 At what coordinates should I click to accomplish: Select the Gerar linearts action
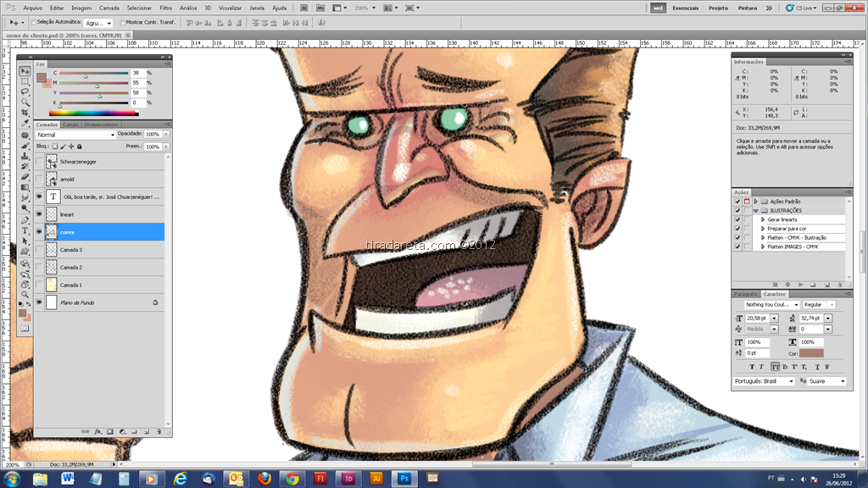tap(782, 219)
